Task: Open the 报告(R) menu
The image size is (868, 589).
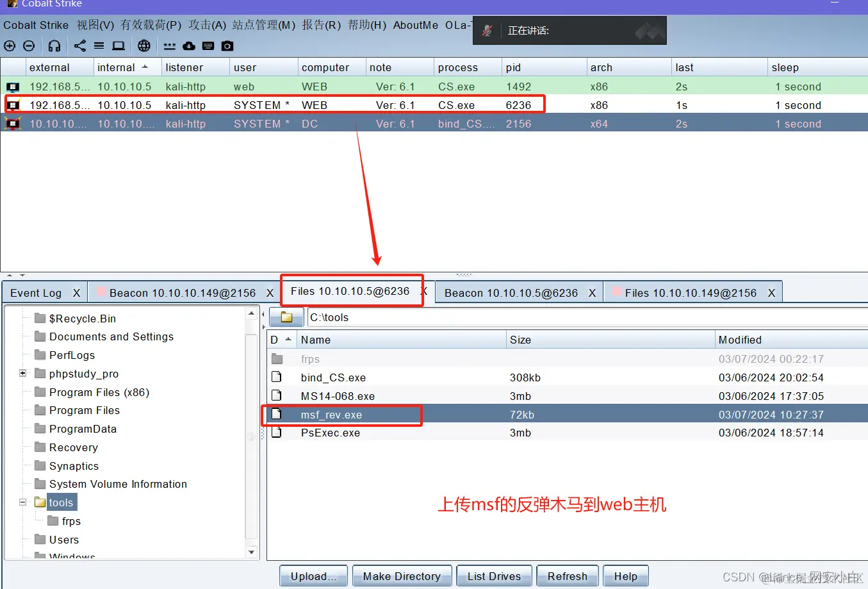Action: (322, 25)
